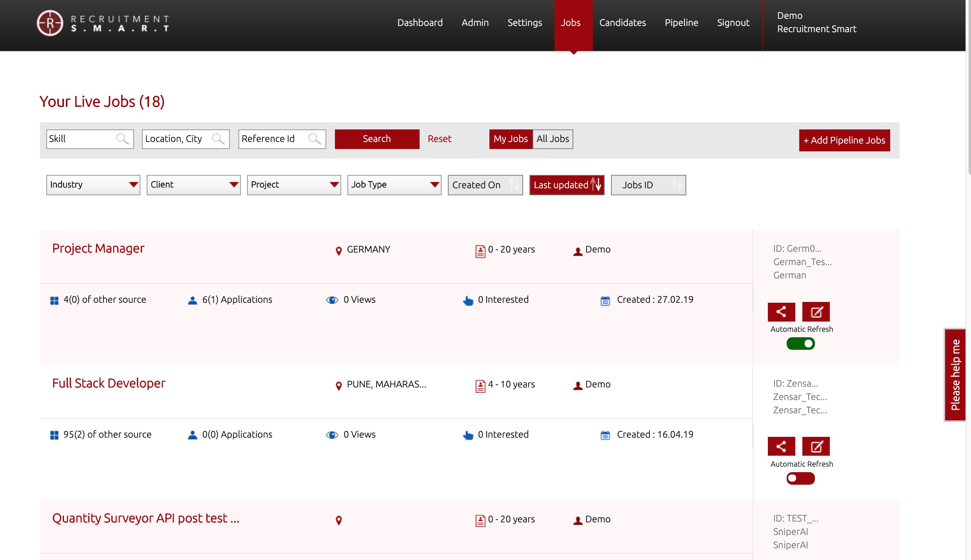
Task: Expand the Industry dropdown
Action: (x=93, y=185)
